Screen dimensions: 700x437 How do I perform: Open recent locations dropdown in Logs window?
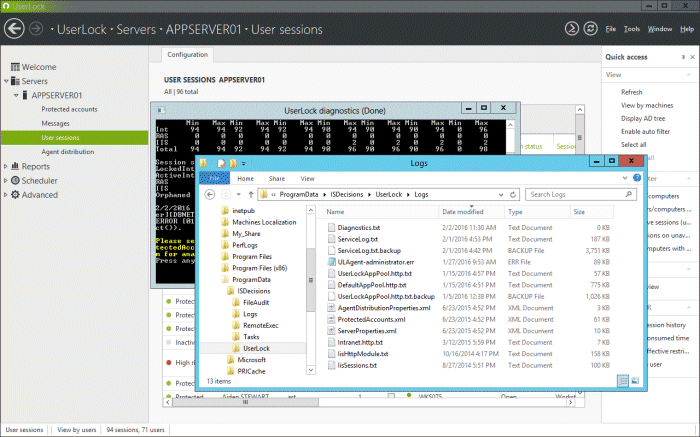pyautogui.click(x=239, y=195)
